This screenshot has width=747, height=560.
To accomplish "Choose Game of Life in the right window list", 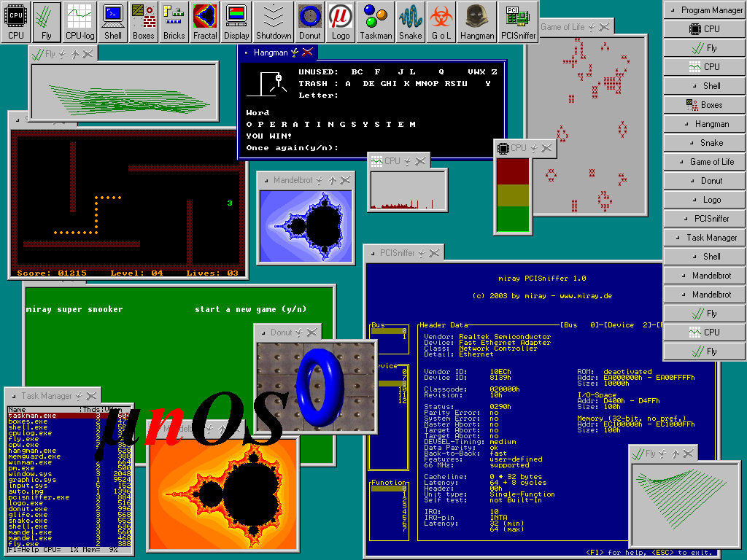I will [705, 162].
